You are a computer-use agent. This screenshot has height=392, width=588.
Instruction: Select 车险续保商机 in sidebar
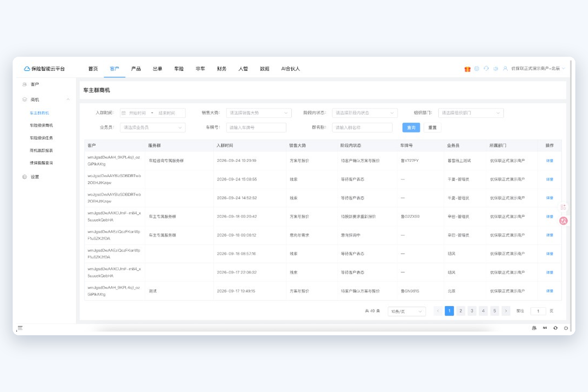[41, 126]
